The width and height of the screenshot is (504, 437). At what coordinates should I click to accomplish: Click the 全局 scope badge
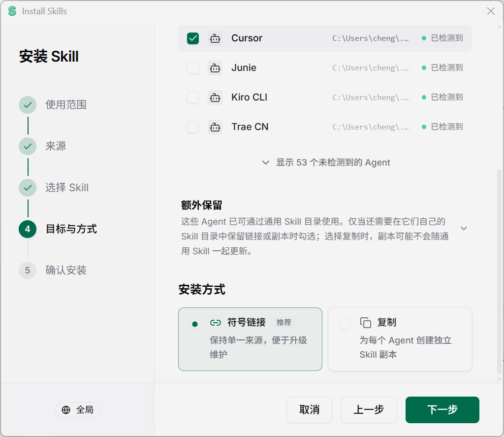(78, 409)
